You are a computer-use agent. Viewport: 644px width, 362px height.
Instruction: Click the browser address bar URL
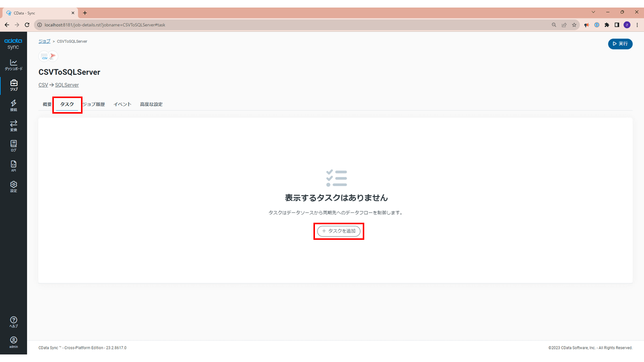[105, 25]
